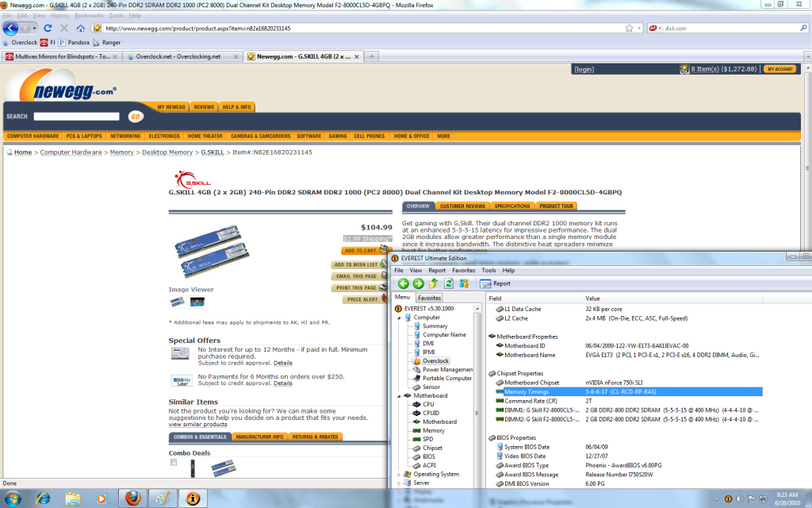Refresh EVEREST data with refresh icon
812x508 pixels.
[449, 283]
